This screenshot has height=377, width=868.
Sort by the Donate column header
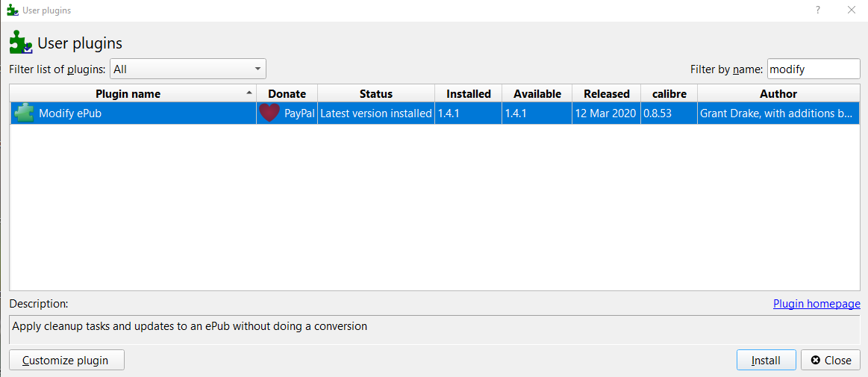(287, 93)
